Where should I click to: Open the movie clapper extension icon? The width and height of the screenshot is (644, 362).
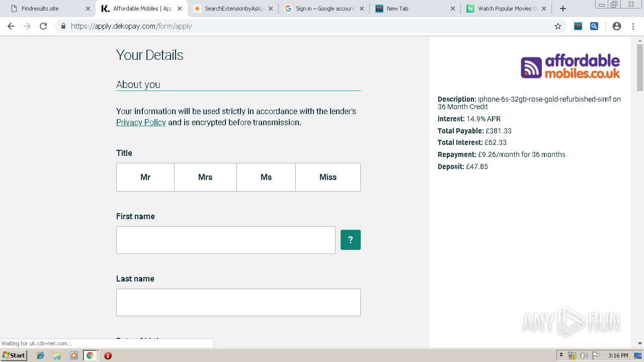(x=578, y=26)
